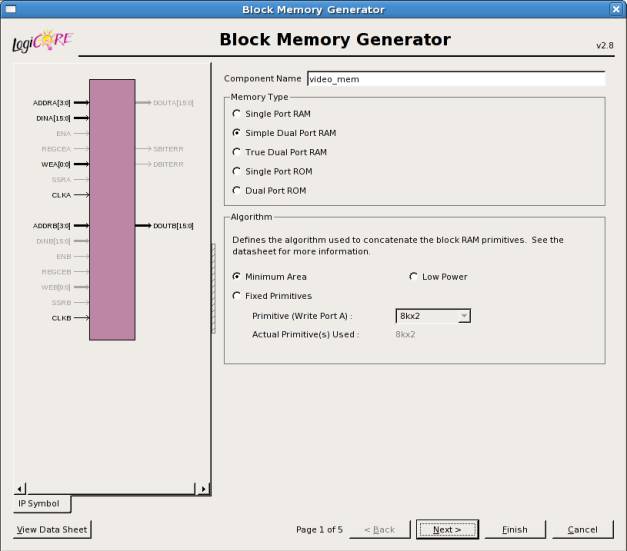The width and height of the screenshot is (627, 551).
Task: Cancel the Block Memory Generator
Action: (583, 529)
